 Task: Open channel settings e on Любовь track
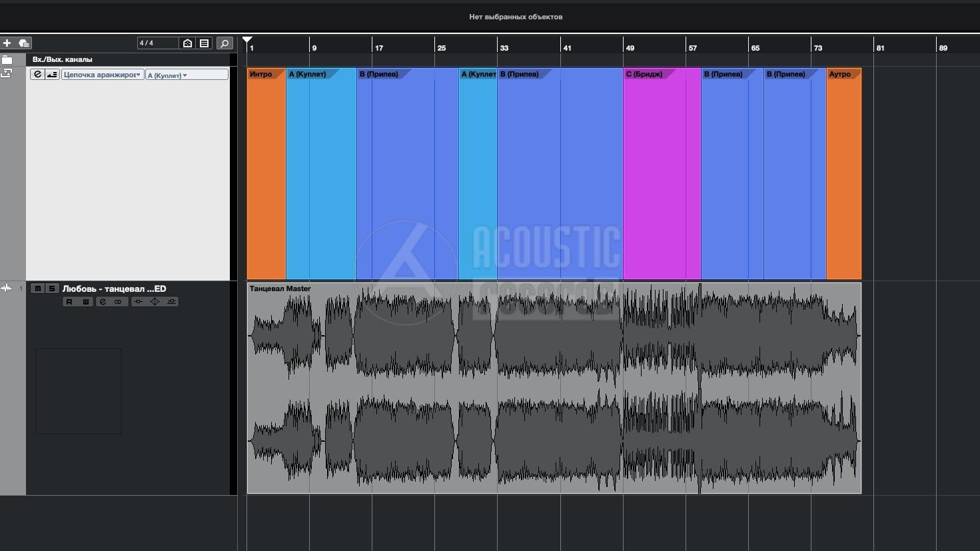click(103, 302)
